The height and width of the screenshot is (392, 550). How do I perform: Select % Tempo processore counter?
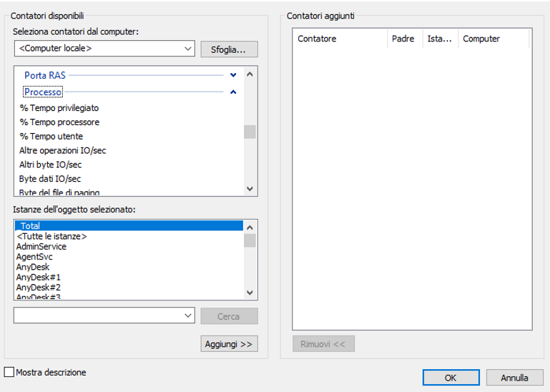[59, 122]
